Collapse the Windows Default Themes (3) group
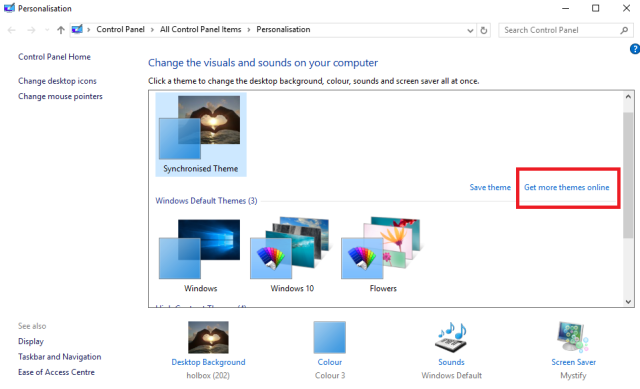The image size is (640, 389). pos(206,201)
